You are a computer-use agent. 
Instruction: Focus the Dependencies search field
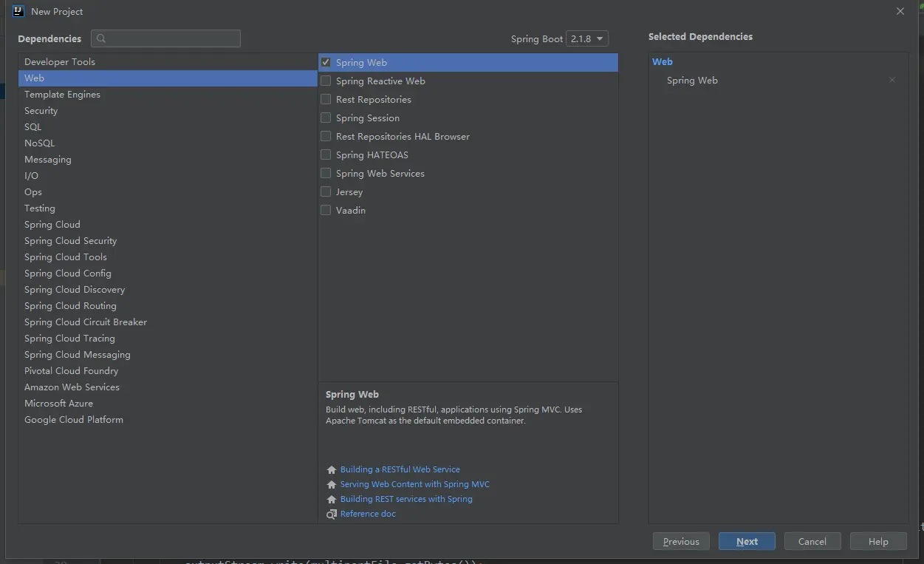[x=166, y=38]
